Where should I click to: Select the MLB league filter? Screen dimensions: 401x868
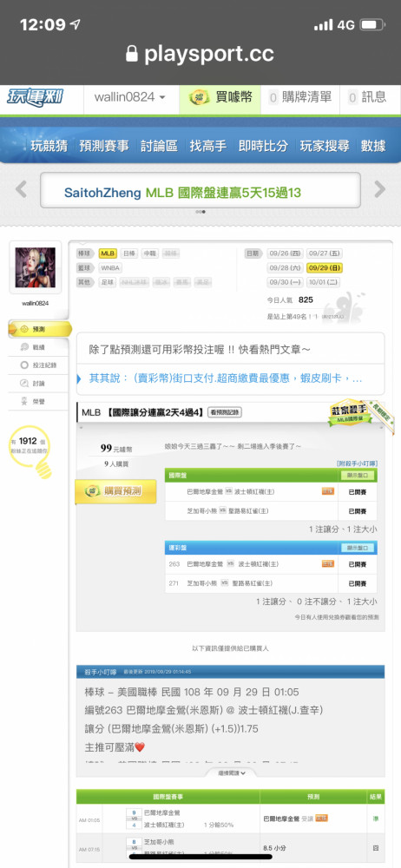coord(108,253)
